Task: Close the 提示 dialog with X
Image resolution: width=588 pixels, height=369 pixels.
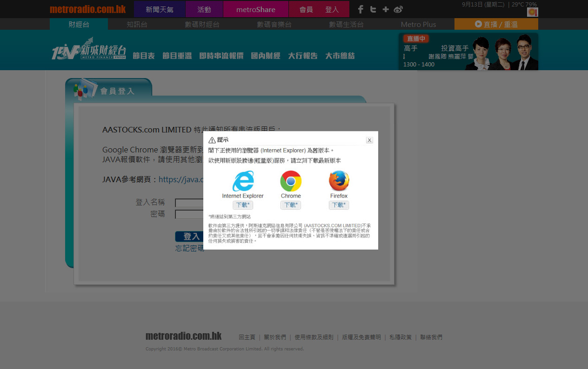Action: pos(369,140)
